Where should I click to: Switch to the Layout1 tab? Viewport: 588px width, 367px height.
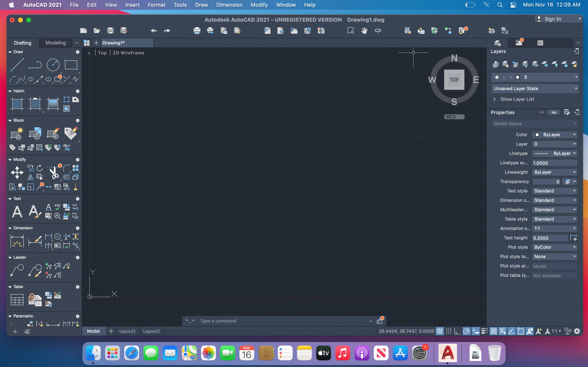point(127,331)
